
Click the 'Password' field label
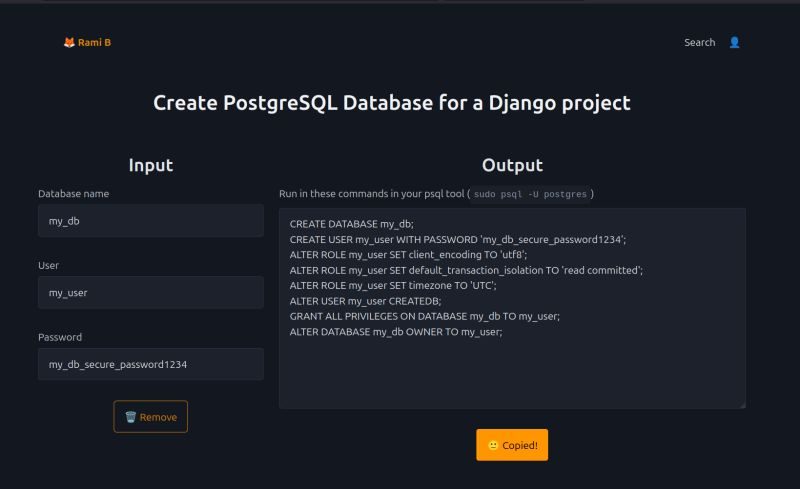[60, 337]
